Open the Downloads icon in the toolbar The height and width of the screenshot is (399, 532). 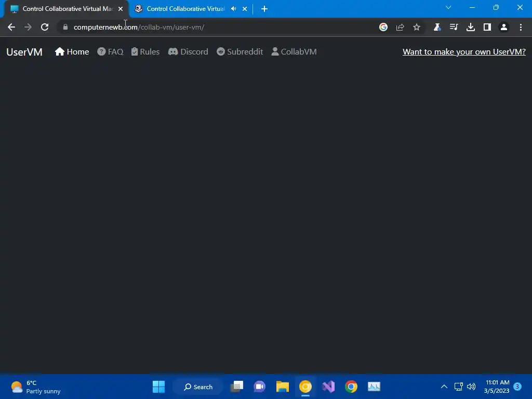470,27
